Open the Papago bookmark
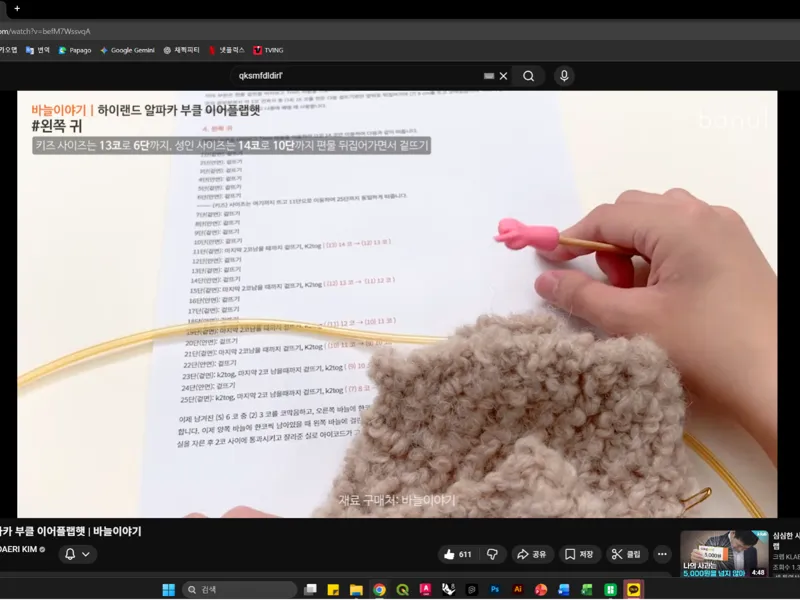 (74, 50)
